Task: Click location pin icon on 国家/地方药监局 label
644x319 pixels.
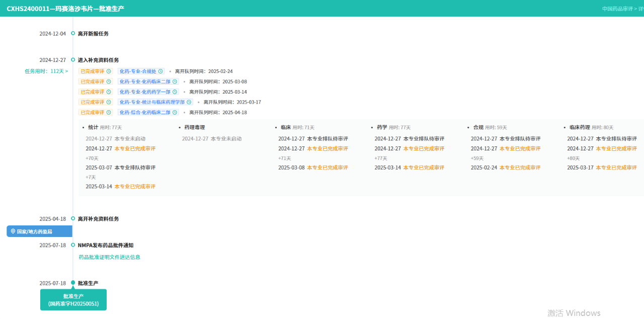Action: (13, 231)
